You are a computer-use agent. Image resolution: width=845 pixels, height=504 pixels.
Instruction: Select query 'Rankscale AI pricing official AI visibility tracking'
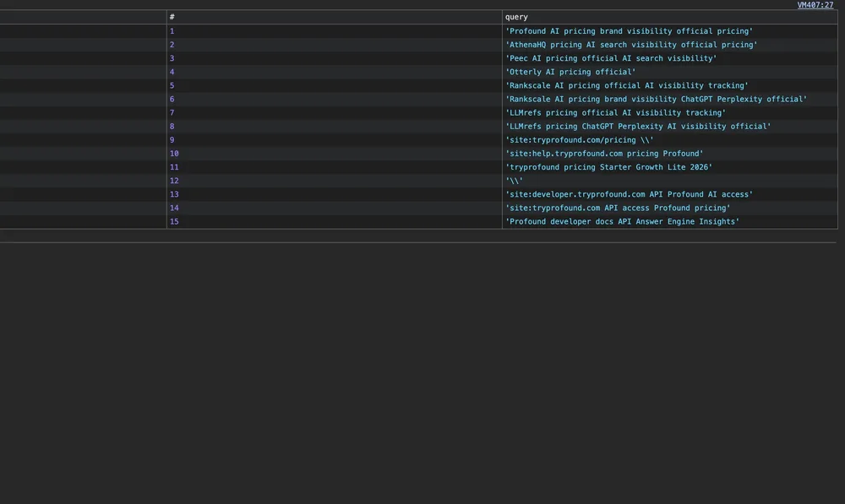tap(627, 85)
